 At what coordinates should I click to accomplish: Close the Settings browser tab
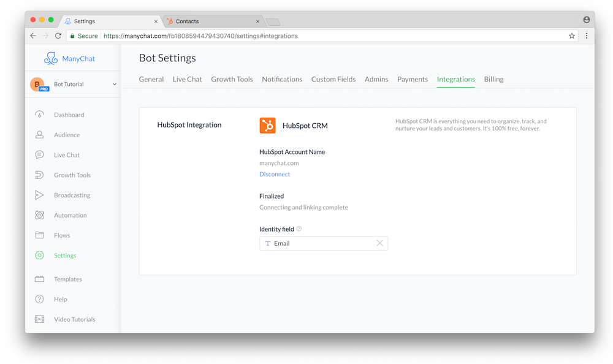point(156,21)
